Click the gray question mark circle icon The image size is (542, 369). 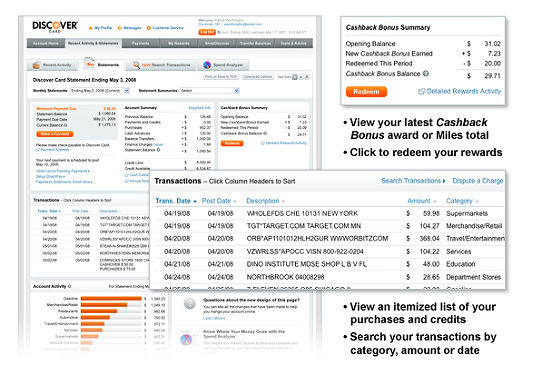pyautogui.click(x=189, y=304)
